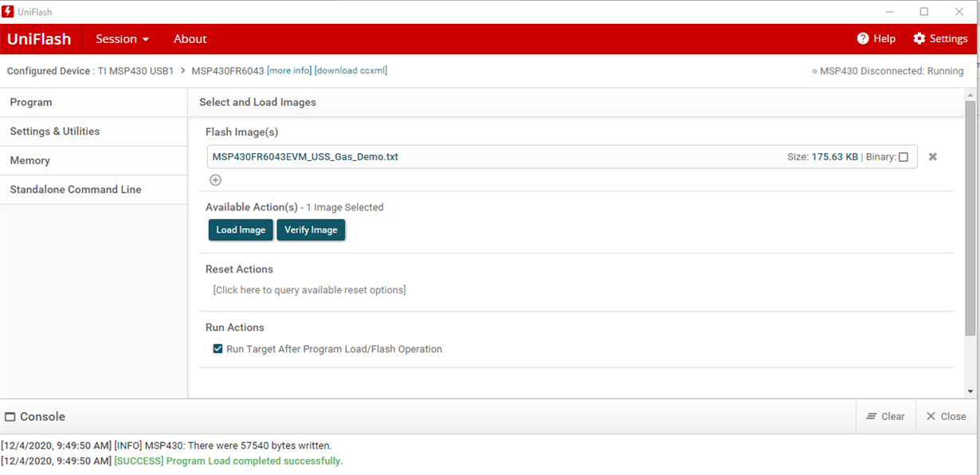Close the Console panel
Screen dimensions: 980x475
[946, 417]
